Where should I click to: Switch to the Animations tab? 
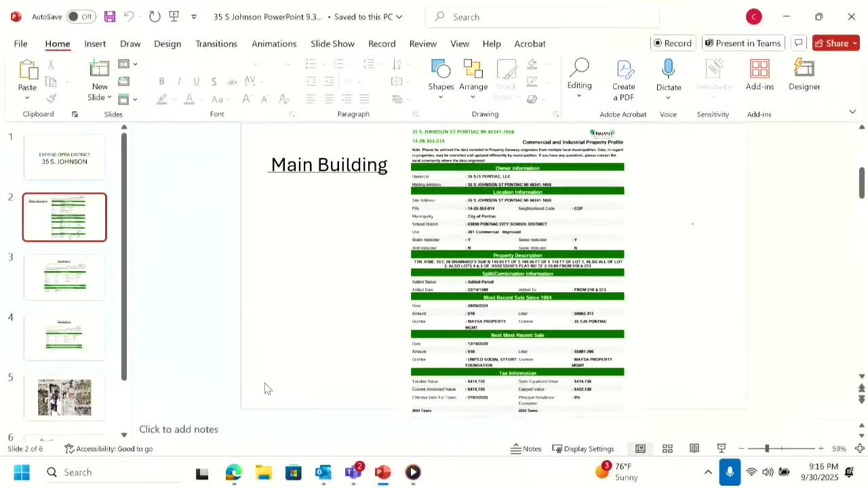point(274,43)
